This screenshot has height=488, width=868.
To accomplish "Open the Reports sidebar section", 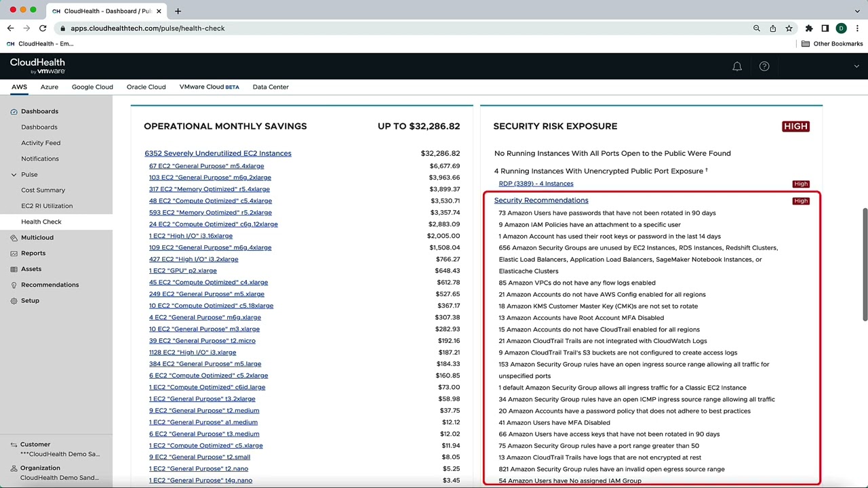I will 33,253.
